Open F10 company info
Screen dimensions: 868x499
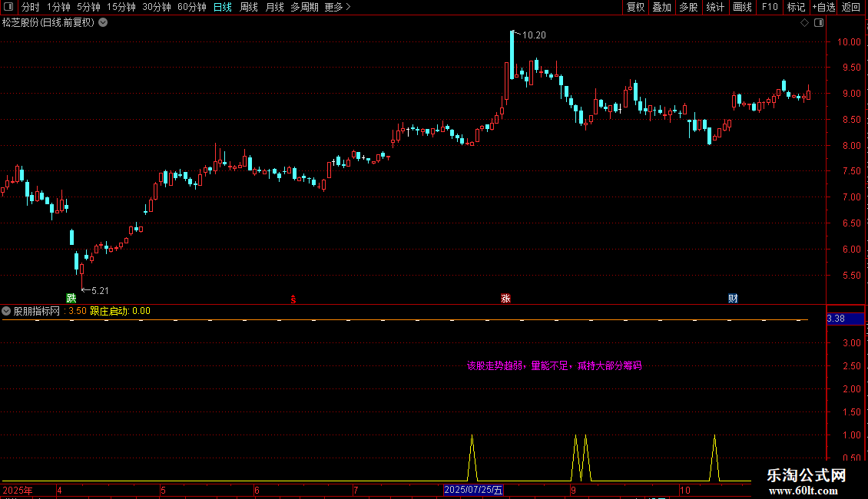click(770, 7)
